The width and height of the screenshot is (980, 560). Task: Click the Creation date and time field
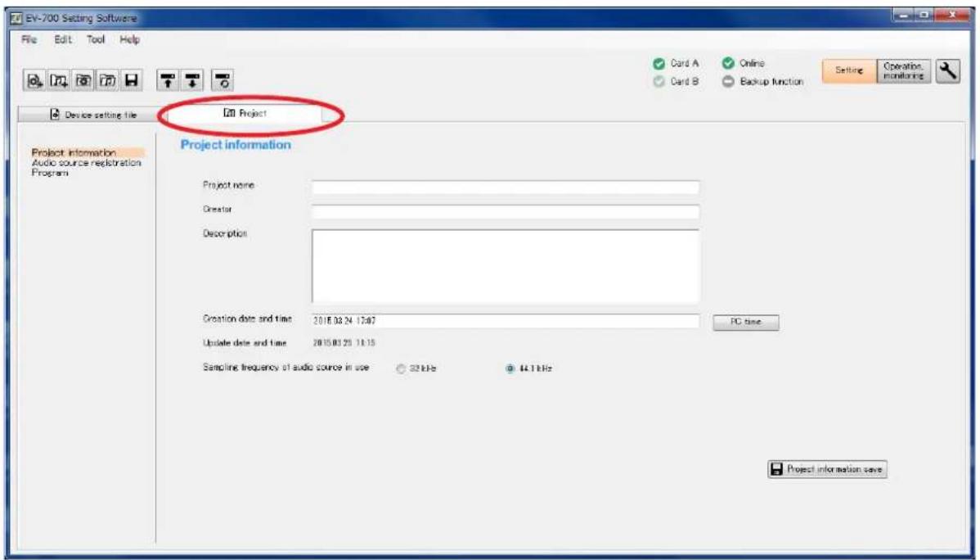tap(505, 321)
